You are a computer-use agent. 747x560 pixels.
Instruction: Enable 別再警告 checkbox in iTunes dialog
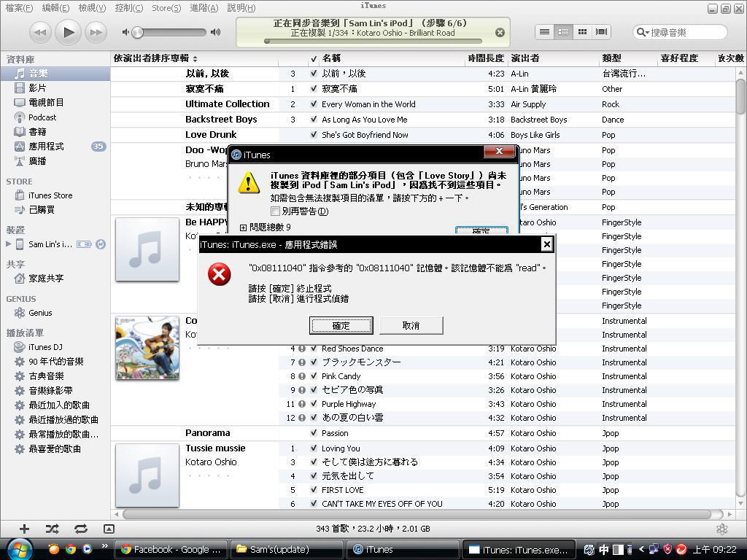click(275, 211)
